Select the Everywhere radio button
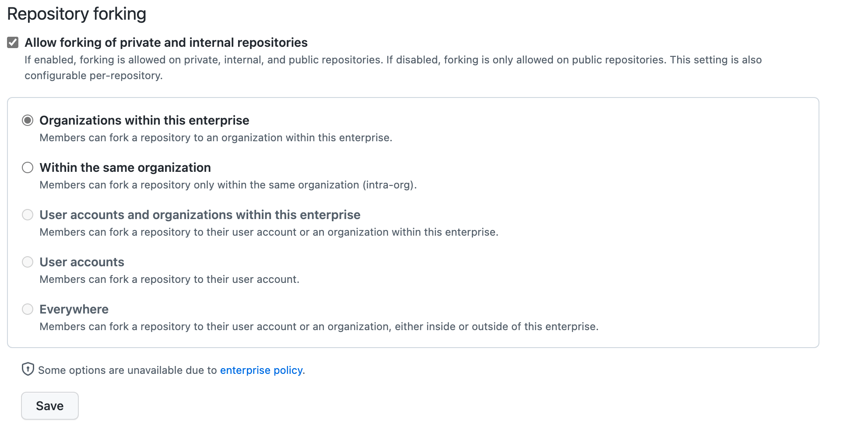 tap(28, 309)
